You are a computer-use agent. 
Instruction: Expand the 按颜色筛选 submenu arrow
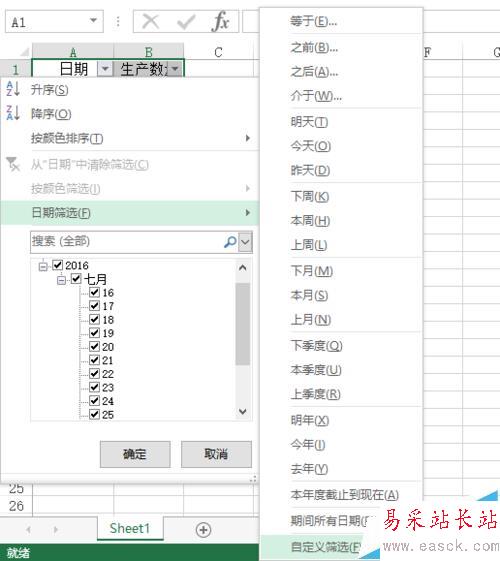247,188
